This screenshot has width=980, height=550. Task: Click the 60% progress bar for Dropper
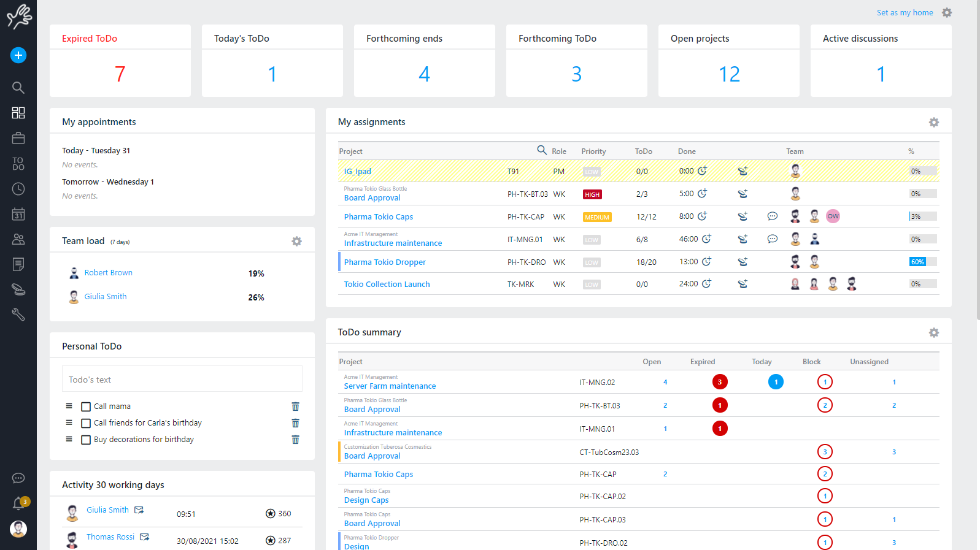922,262
